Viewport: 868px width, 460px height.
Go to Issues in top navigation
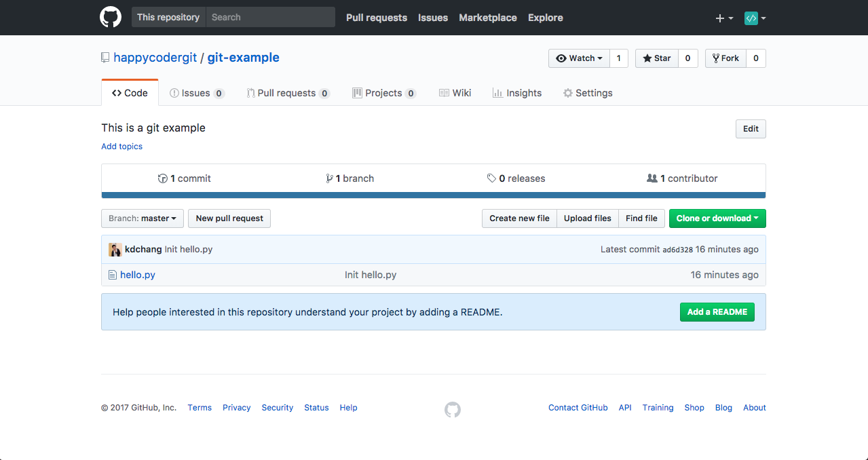click(433, 18)
